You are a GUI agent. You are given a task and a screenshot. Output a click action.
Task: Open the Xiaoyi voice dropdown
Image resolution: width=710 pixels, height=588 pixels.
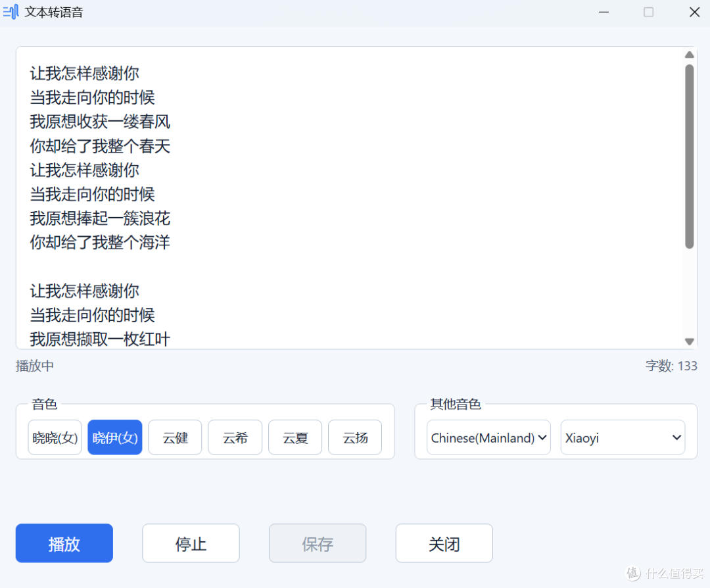(623, 437)
